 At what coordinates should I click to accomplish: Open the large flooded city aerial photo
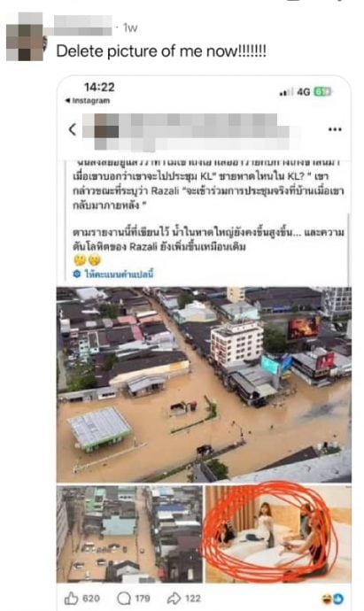point(204,384)
